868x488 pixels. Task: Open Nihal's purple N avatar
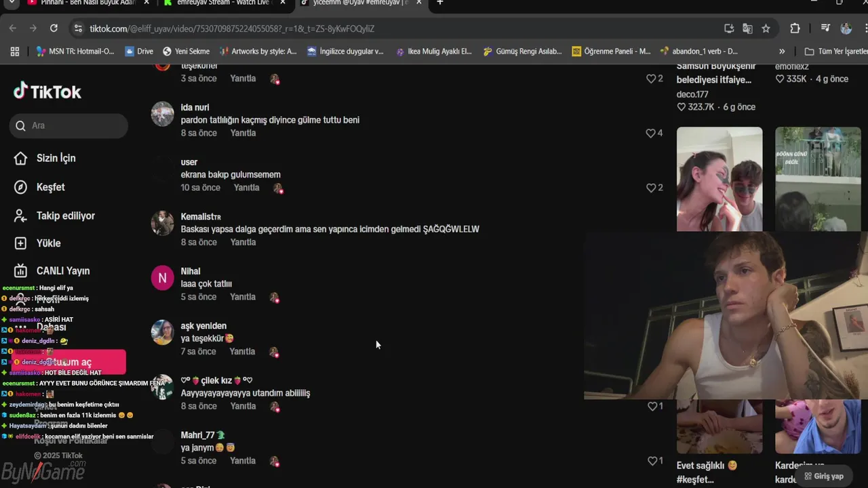tap(162, 278)
